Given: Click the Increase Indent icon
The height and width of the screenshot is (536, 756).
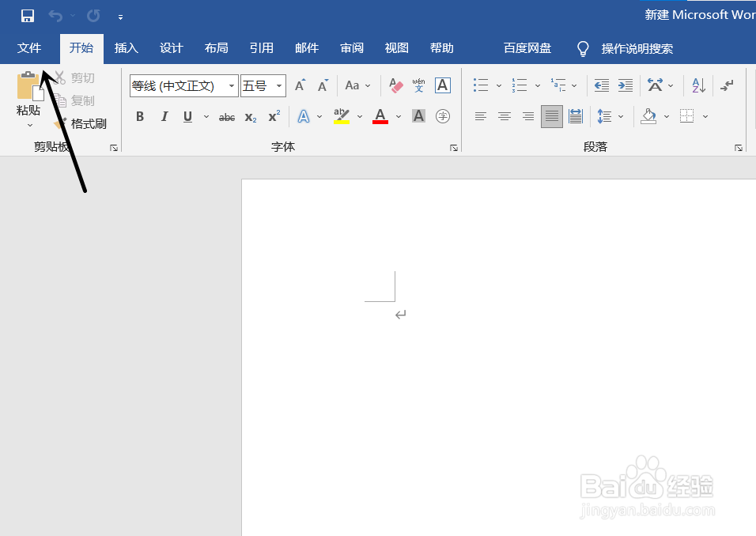Looking at the screenshot, I should click(x=626, y=85).
